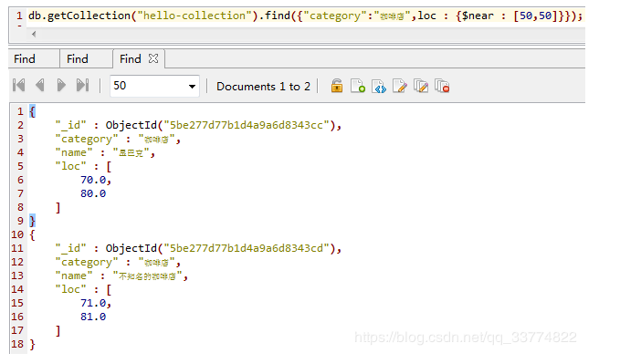Click the closing brace on line 18
The image size is (620, 364).
pyautogui.click(x=33, y=344)
